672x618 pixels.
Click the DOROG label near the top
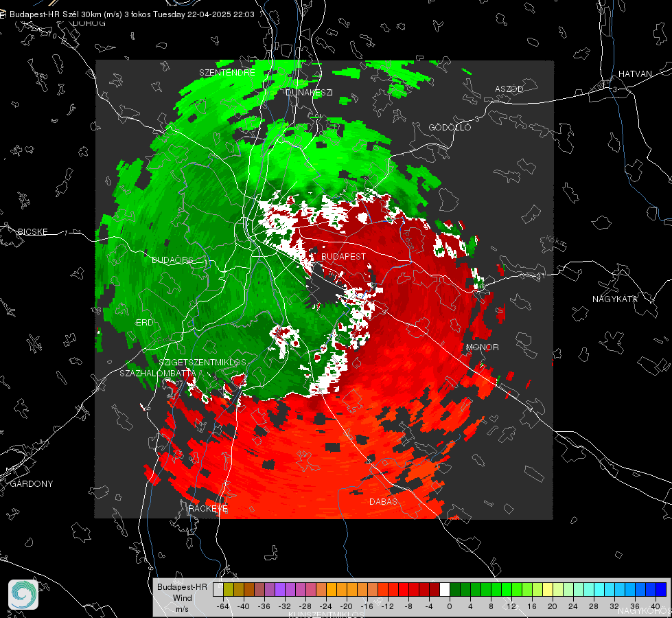click(x=89, y=23)
